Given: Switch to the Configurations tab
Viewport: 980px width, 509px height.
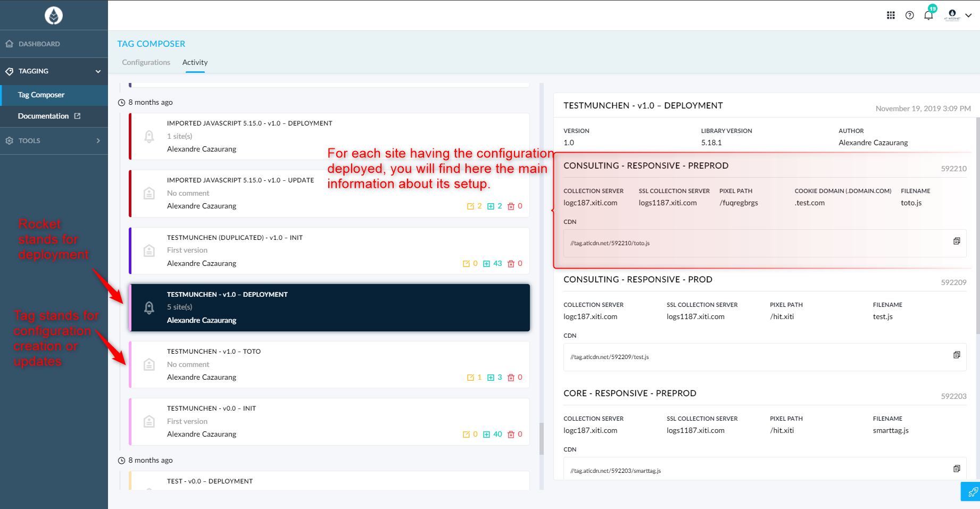Looking at the screenshot, I should click(146, 62).
